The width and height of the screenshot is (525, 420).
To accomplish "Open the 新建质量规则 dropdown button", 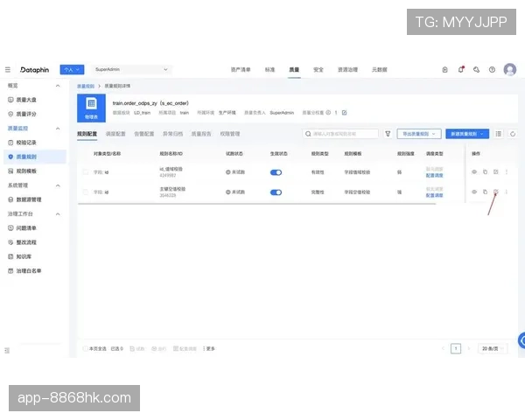I will [x=466, y=134].
